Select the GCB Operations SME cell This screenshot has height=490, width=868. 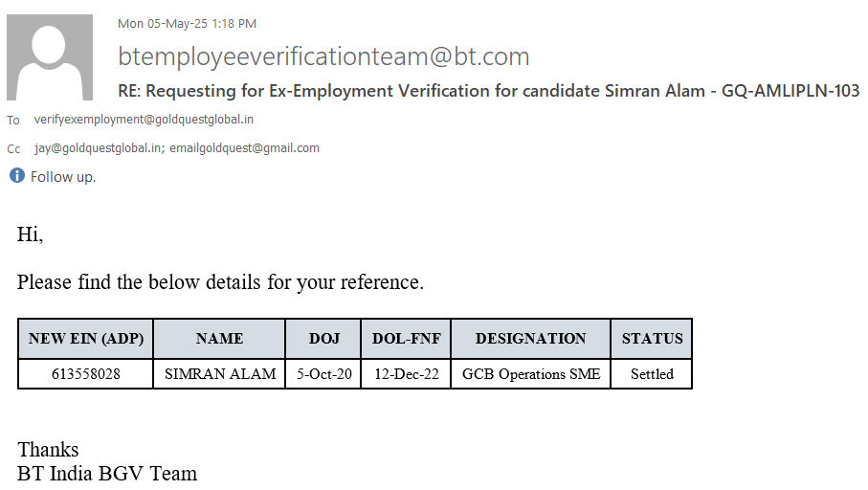tap(530, 374)
